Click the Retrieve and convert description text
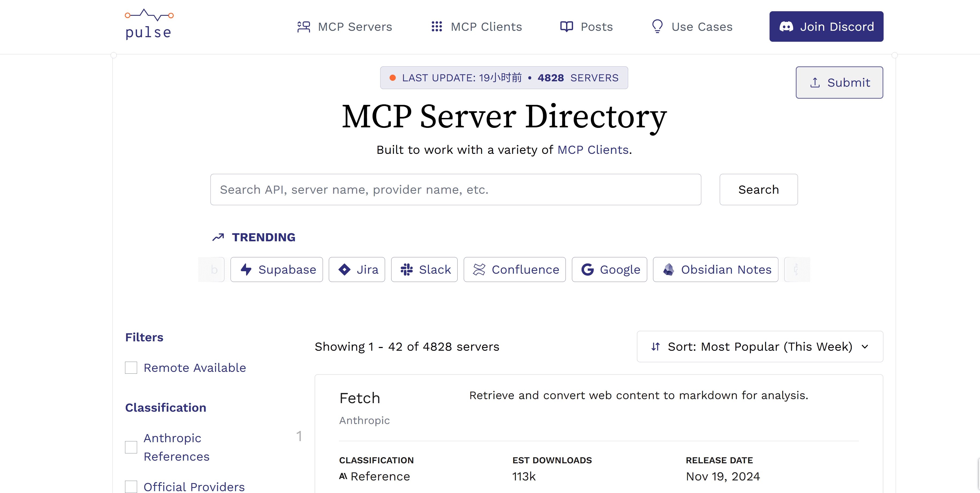The height and width of the screenshot is (493, 980). [638, 395]
